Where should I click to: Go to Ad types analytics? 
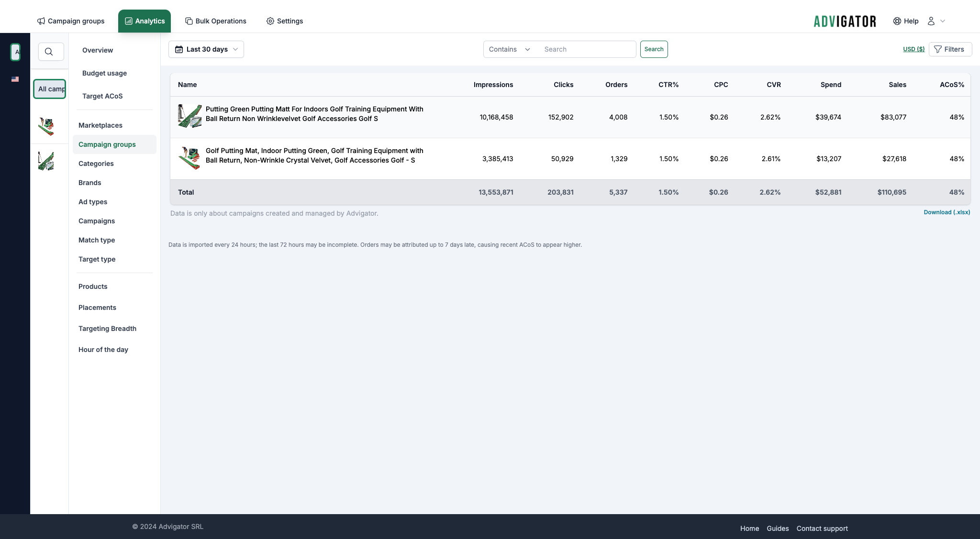(93, 202)
